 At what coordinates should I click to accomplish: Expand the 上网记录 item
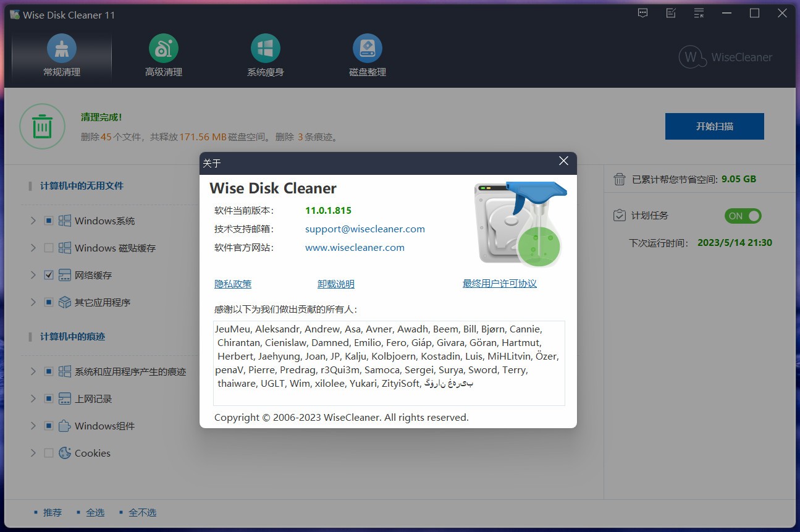33,399
